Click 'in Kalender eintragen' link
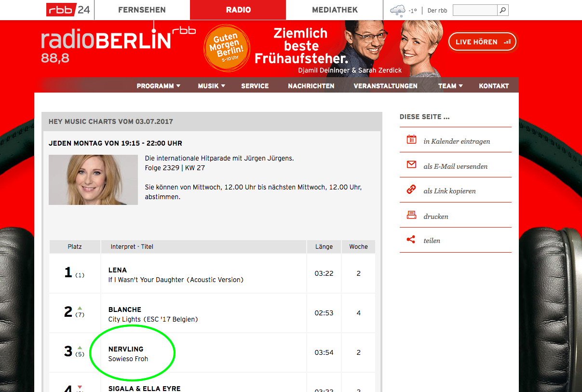The image size is (582, 392). coord(457,141)
